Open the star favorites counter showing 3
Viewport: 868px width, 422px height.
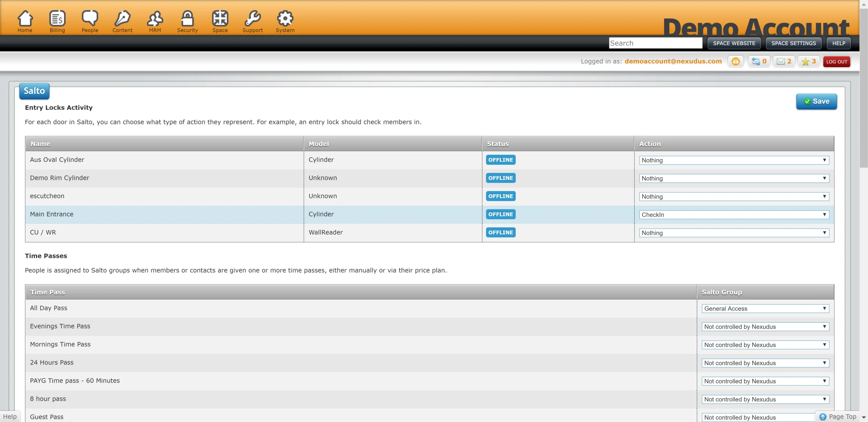pos(809,62)
